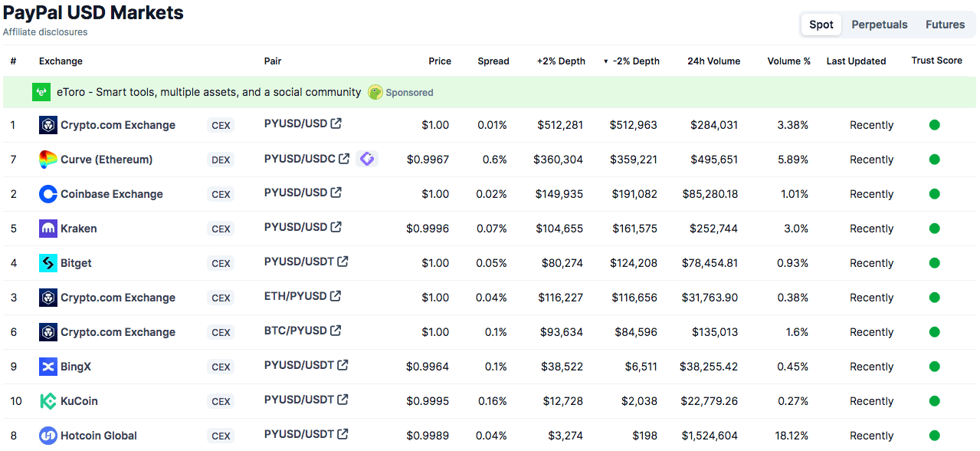Switch to the Perpetuals tab
This screenshot has width=980, height=451.
(x=880, y=25)
